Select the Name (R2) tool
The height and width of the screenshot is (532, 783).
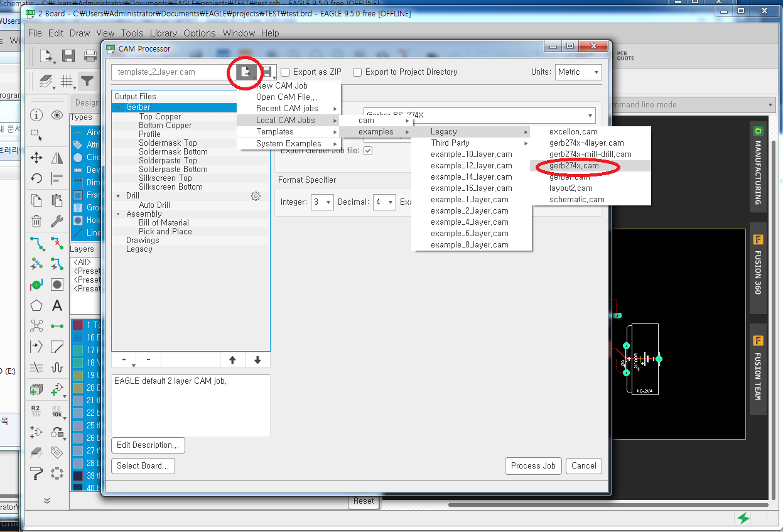(36, 411)
